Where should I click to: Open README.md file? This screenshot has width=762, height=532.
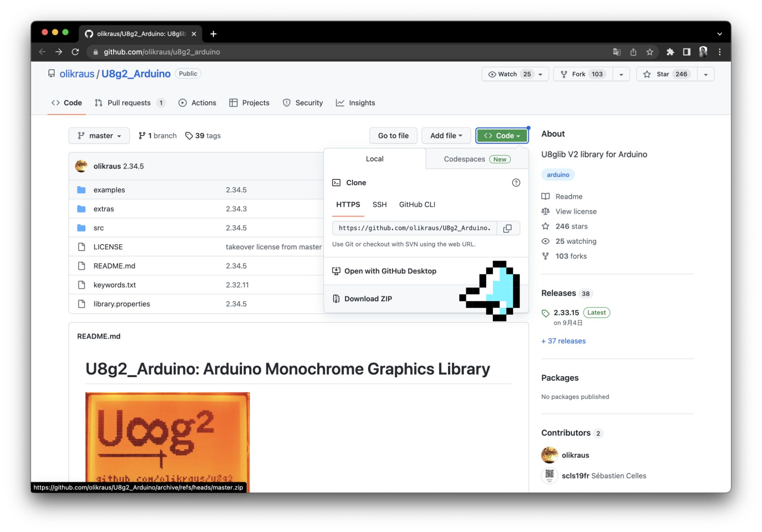click(114, 266)
